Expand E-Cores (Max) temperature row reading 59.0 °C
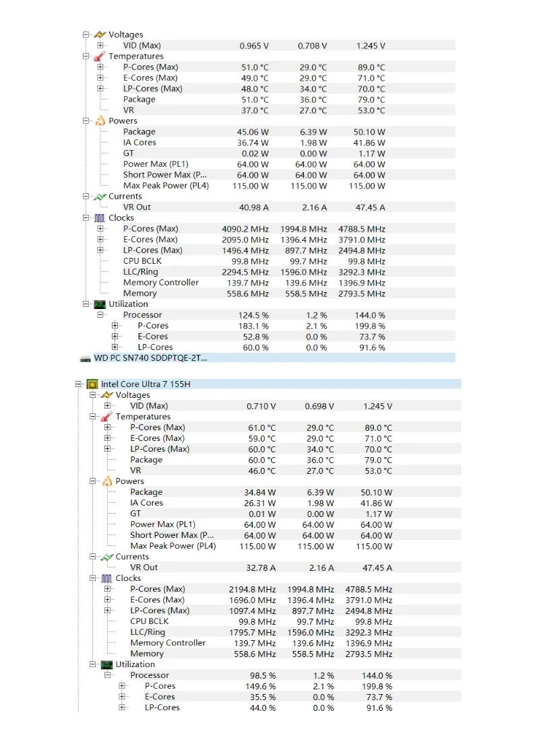Screen dimensions: 535x756 tap(108, 438)
